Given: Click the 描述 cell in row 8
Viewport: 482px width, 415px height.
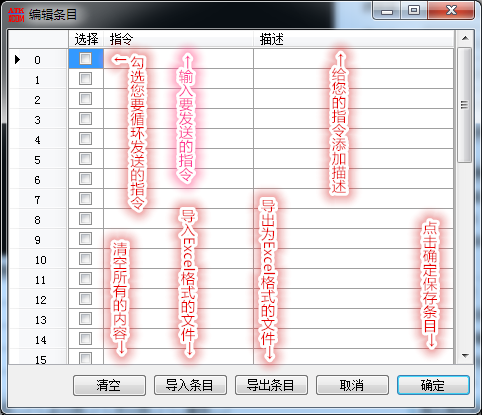Looking at the screenshot, I should [353, 219].
